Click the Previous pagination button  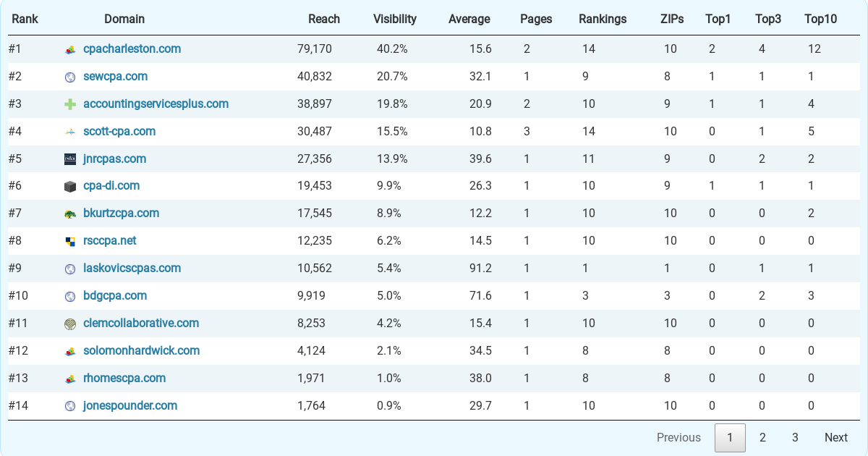pos(678,437)
